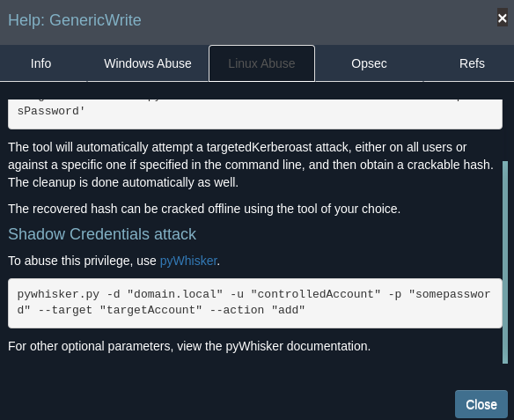Screen dimensions: 514x420
Task: Click the Shadow Credentials attack heading
Action: 102,234
